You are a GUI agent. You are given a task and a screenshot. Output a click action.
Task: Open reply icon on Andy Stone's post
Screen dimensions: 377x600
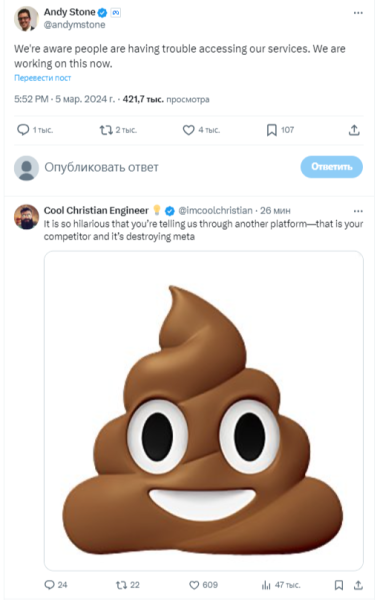(x=23, y=130)
